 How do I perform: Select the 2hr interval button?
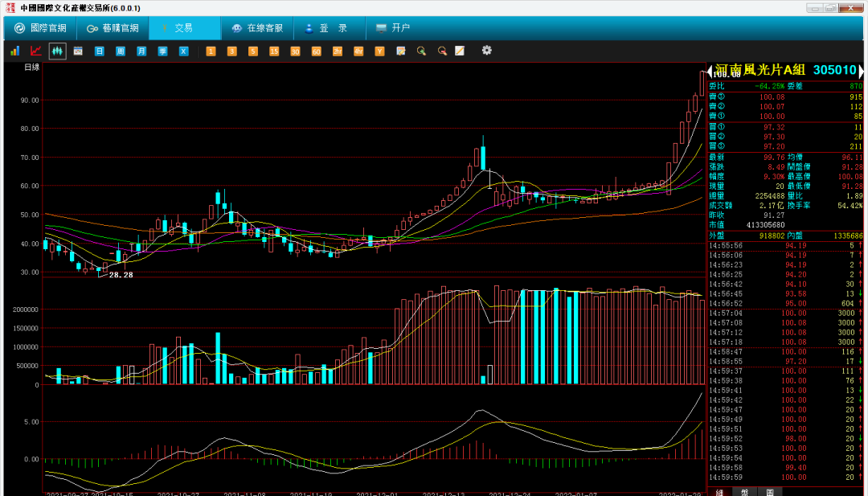point(338,51)
